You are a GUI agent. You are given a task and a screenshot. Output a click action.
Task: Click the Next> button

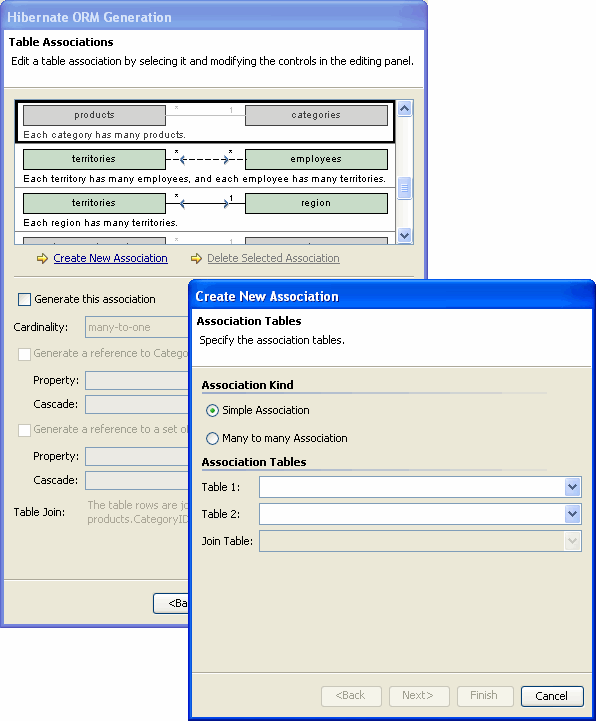click(x=418, y=696)
